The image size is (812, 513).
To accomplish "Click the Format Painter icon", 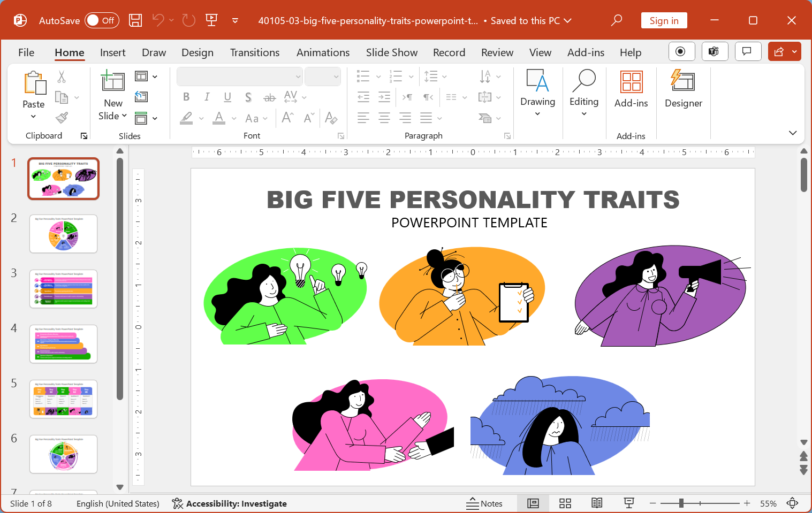I will point(61,117).
